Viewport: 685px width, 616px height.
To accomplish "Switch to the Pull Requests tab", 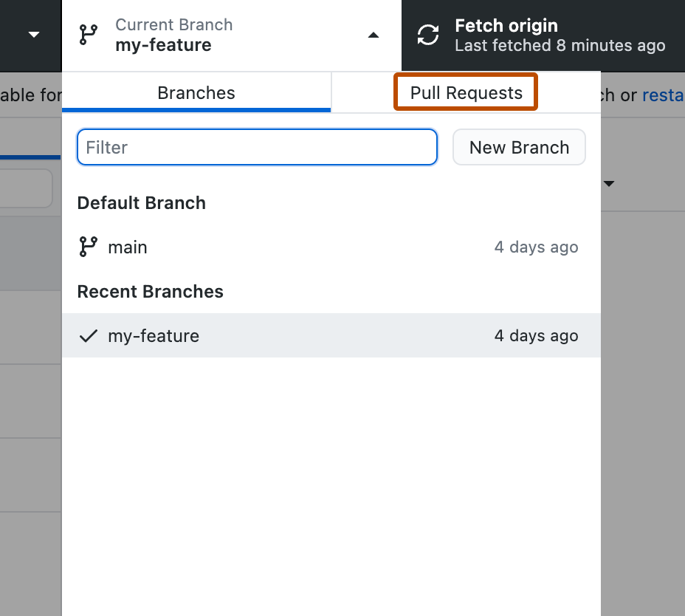I will (465, 92).
